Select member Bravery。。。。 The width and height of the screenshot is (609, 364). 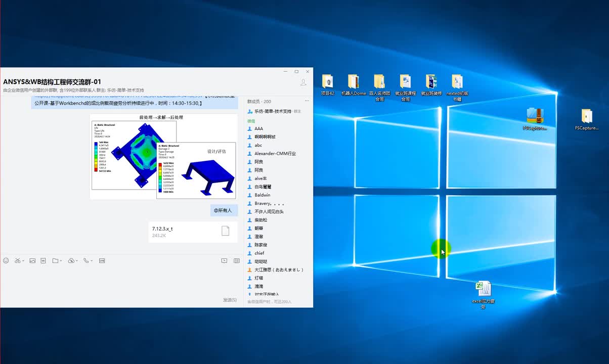tap(277, 203)
